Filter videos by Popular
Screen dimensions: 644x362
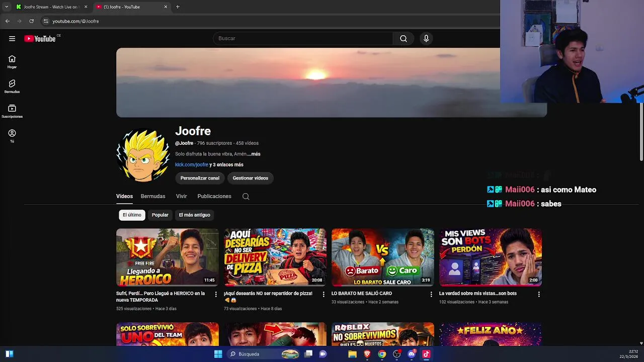coord(160,215)
